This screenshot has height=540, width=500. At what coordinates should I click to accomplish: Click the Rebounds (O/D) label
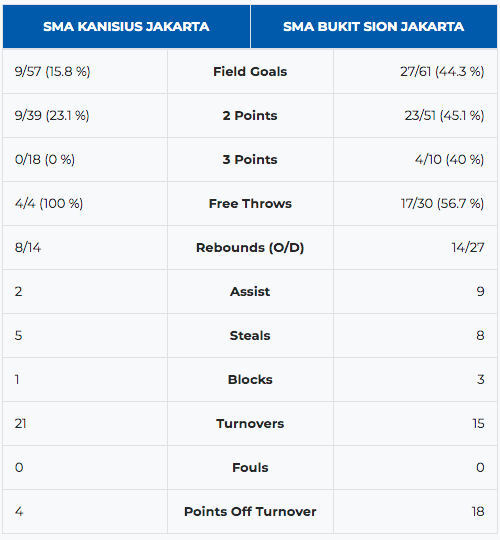coord(250,248)
